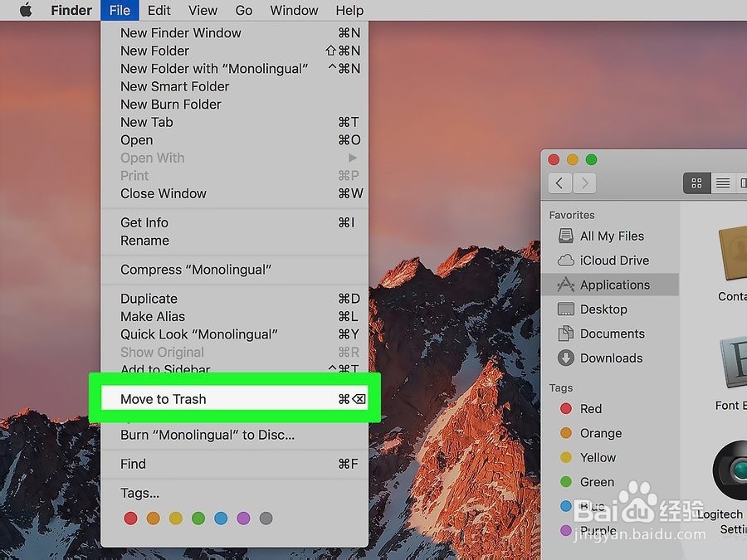Viewport: 747px width, 560px height.
Task: Apply the green tag in File menu
Action: (x=198, y=518)
